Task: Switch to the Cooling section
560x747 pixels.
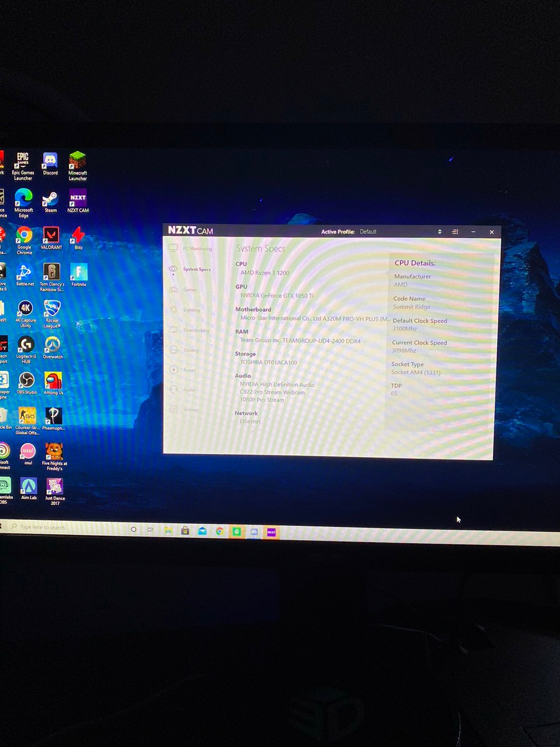Action: [184, 350]
